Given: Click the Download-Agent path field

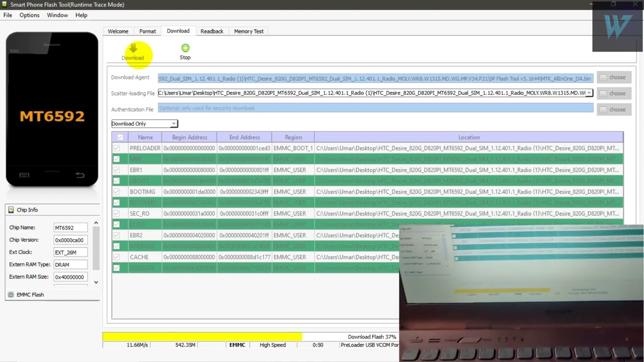Looking at the screenshot, I should tap(375, 78).
